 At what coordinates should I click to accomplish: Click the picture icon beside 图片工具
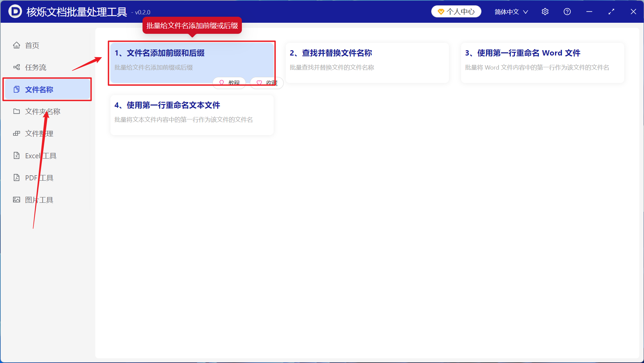16,200
